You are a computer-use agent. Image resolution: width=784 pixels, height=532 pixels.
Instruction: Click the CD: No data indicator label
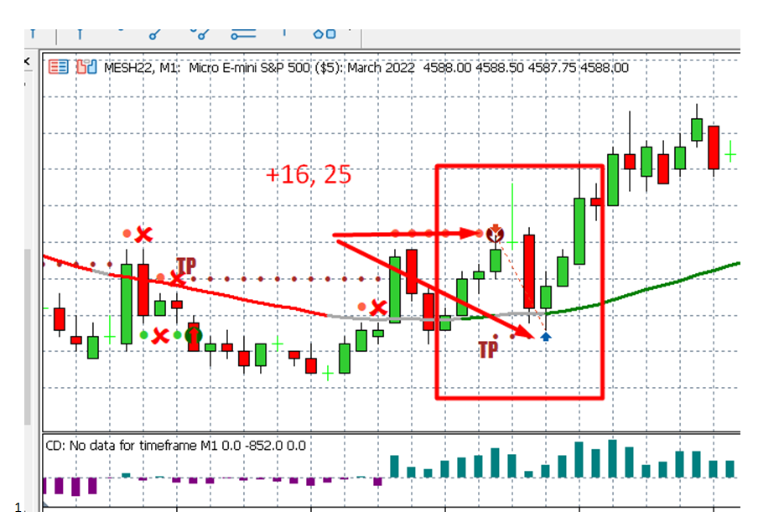[x=175, y=446]
